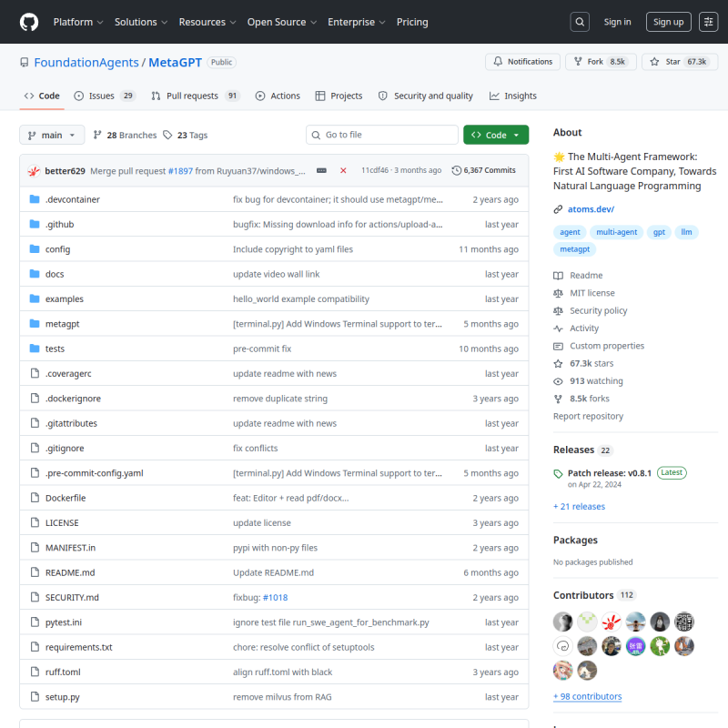Open the main branch selector dropdown
The image size is (728, 728).
(52, 135)
